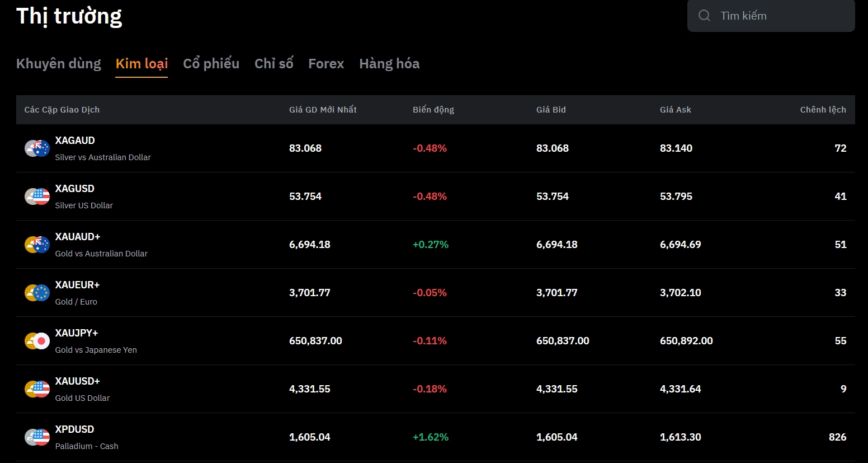This screenshot has width=868, height=463.
Task: Click the XAGAUD silver-Australian flag pair icon
Action: 37,148
